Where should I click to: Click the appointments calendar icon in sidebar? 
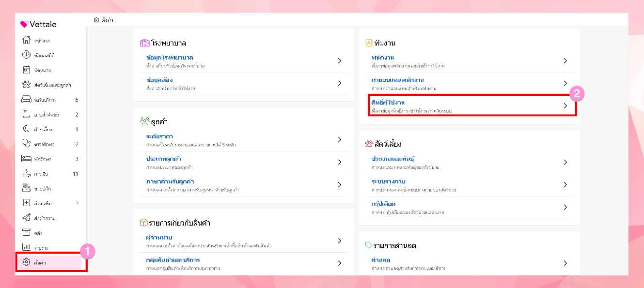point(27,70)
